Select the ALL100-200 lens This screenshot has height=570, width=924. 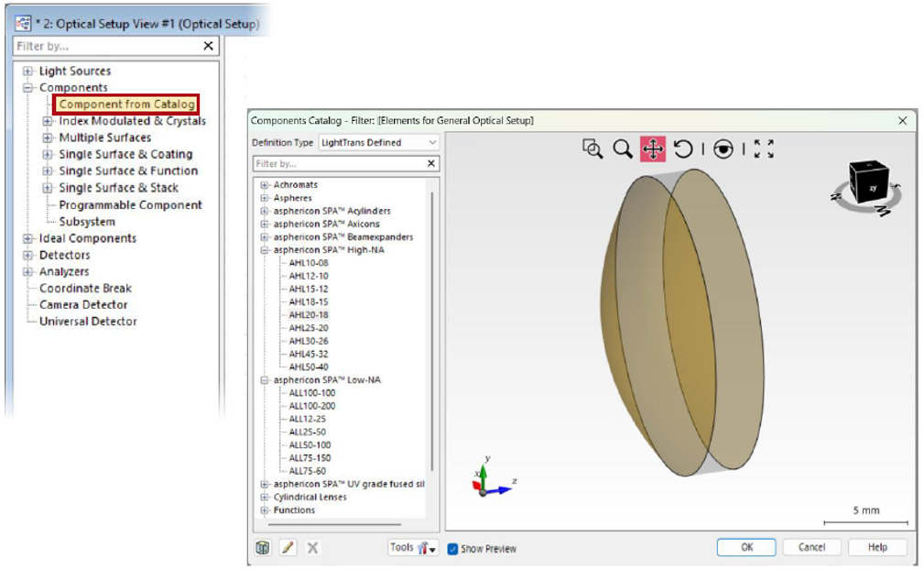pyautogui.click(x=311, y=406)
